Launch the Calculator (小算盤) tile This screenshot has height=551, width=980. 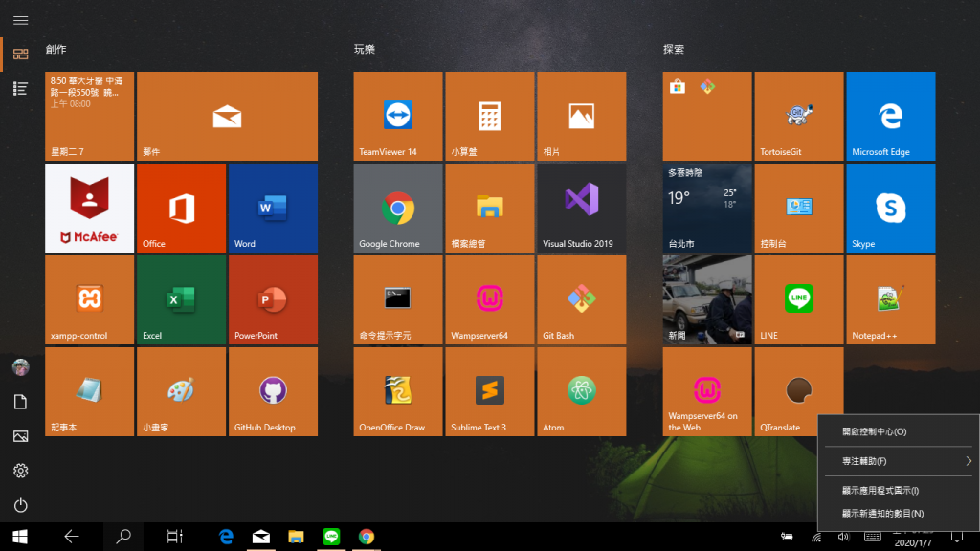tap(490, 116)
